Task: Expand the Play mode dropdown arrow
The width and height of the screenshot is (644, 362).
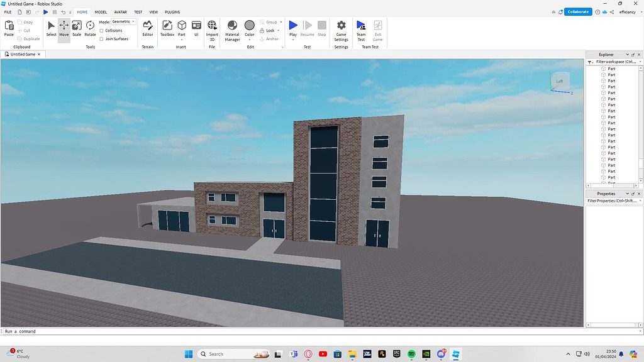Action: [293, 40]
